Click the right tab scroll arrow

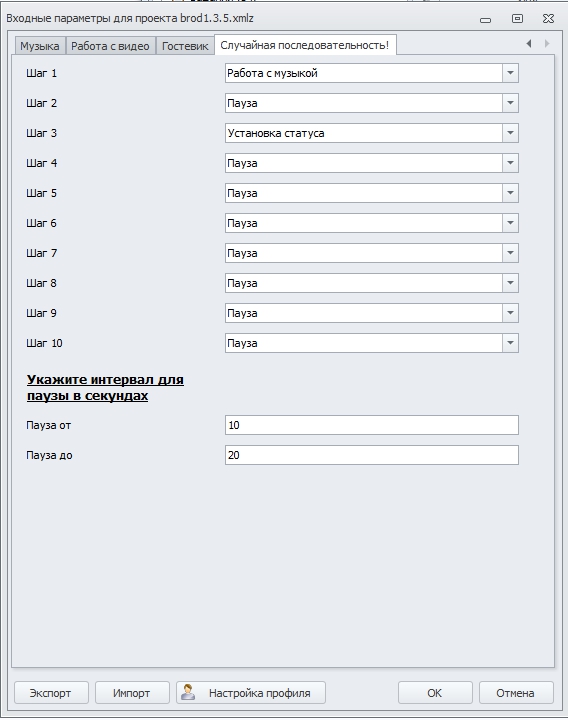tap(546, 44)
